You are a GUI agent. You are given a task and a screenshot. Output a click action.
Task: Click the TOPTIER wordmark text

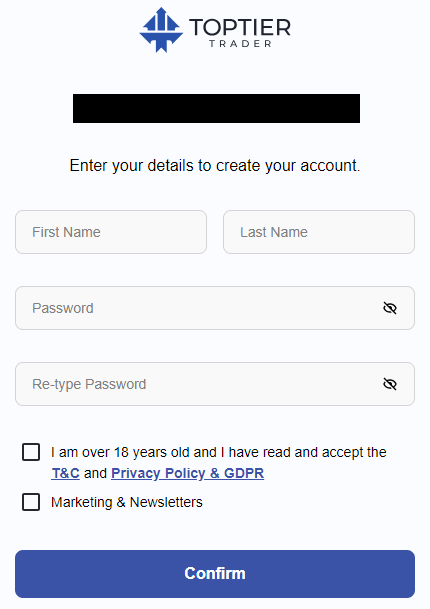click(x=240, y=28)
